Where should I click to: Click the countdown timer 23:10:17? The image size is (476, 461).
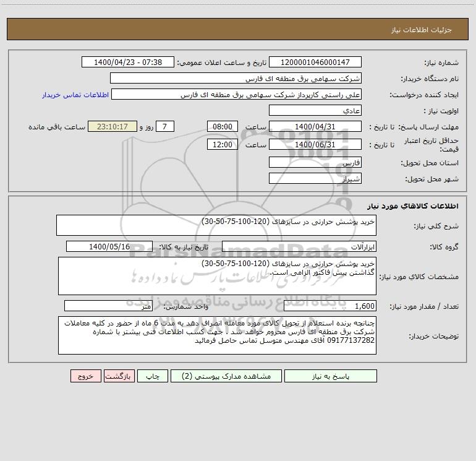point(113,126)
